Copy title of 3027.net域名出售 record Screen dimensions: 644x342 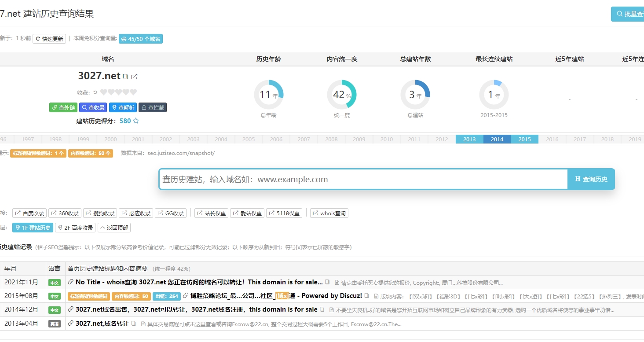tap(322, 309)
